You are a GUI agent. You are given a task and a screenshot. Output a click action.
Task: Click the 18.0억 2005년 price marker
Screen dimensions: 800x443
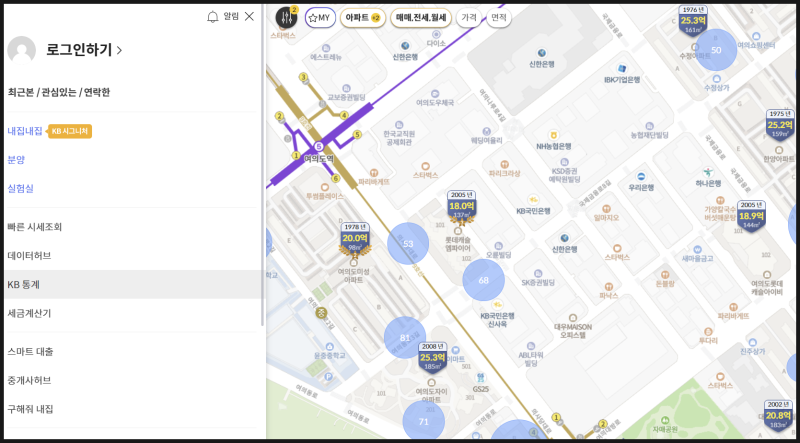(x=462, y=206)
